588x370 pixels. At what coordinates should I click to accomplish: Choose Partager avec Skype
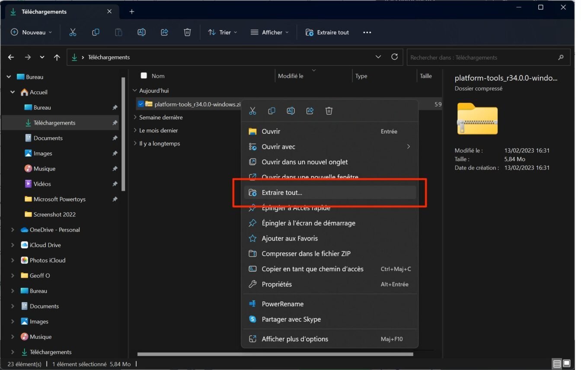click(x=330, y=319)
